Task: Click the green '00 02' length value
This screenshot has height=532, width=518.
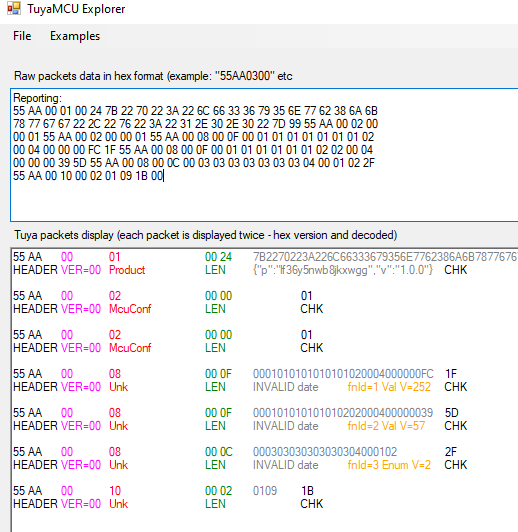Action: point(218,491)
